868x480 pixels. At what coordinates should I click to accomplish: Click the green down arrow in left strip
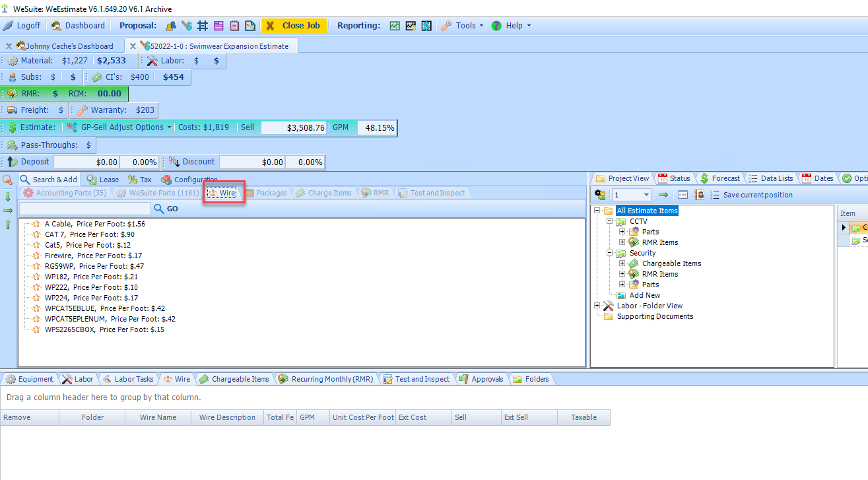8,196
